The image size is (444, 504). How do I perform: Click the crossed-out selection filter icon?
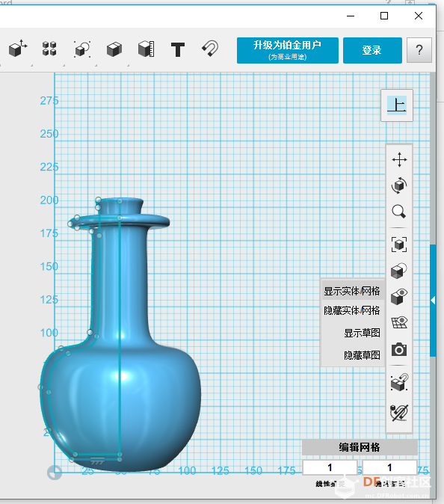pos(399,413)
